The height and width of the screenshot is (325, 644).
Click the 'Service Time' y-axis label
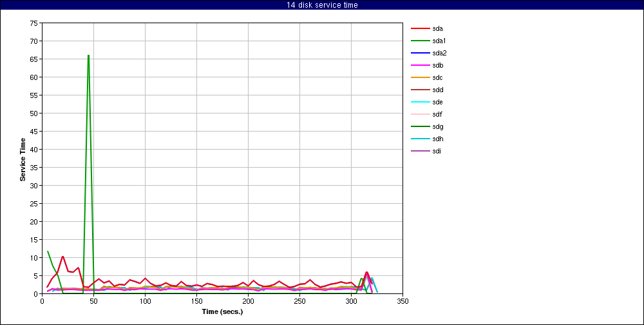(x=23, y=159)
